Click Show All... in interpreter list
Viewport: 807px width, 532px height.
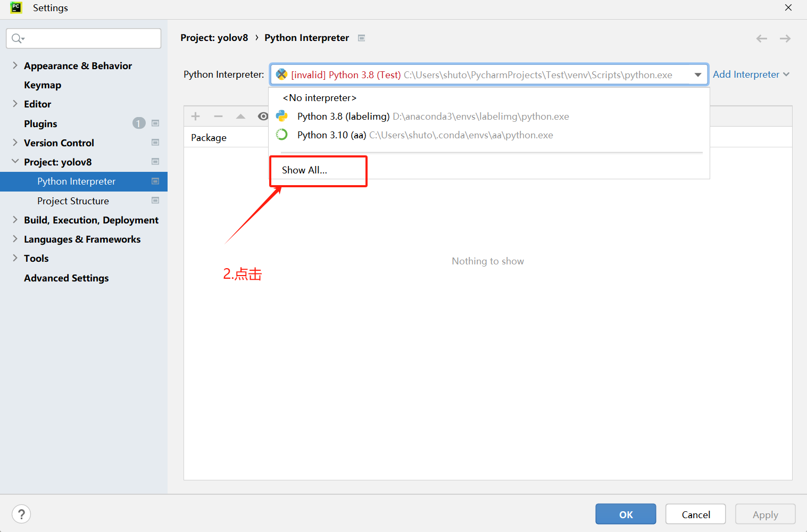(304, 170)
